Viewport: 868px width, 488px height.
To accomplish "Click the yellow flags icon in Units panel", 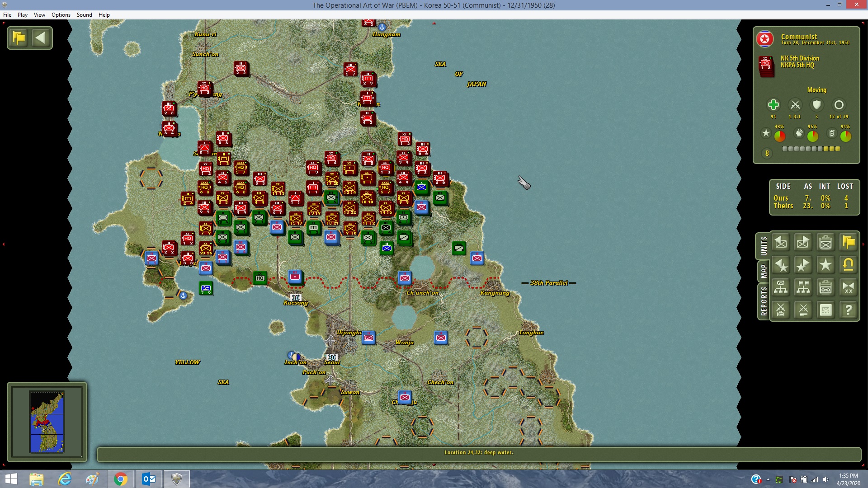I will [x=849, y=243].
